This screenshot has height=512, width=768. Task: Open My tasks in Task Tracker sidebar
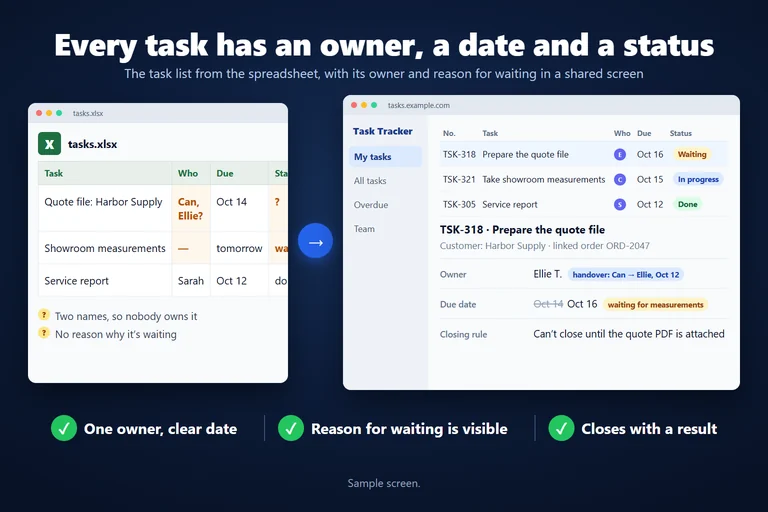pyautogui.click(x=385, y=157)
